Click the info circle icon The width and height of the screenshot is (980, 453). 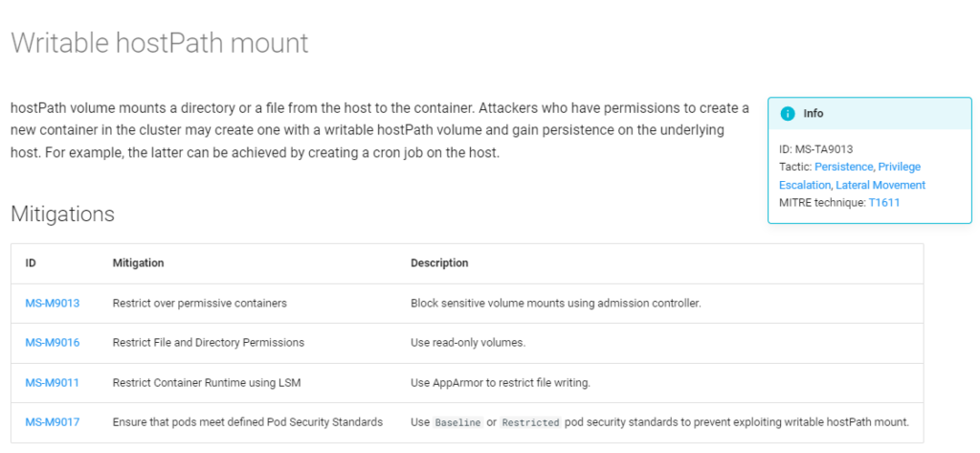788,113
